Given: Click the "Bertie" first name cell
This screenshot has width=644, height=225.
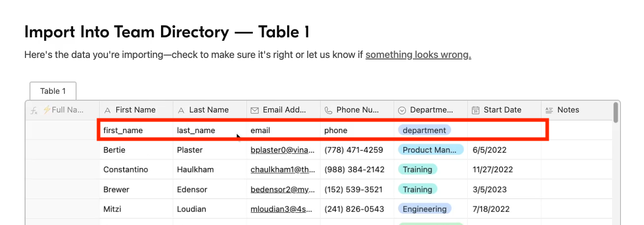Looking at the screenshot, I should 136,150.
